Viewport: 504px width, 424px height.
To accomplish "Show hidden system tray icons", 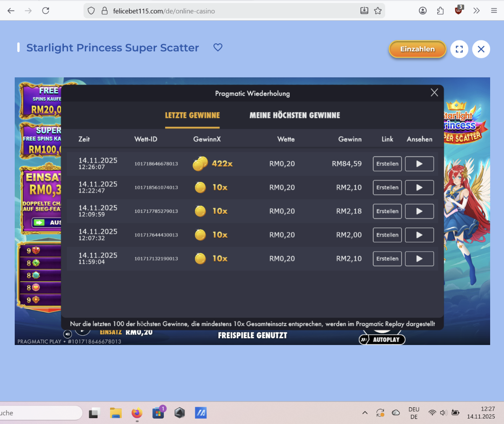I will [365, 413].
